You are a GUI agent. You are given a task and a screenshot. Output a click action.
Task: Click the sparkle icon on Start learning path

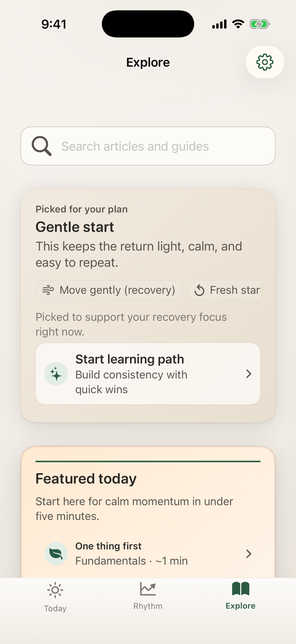[56, 374]
